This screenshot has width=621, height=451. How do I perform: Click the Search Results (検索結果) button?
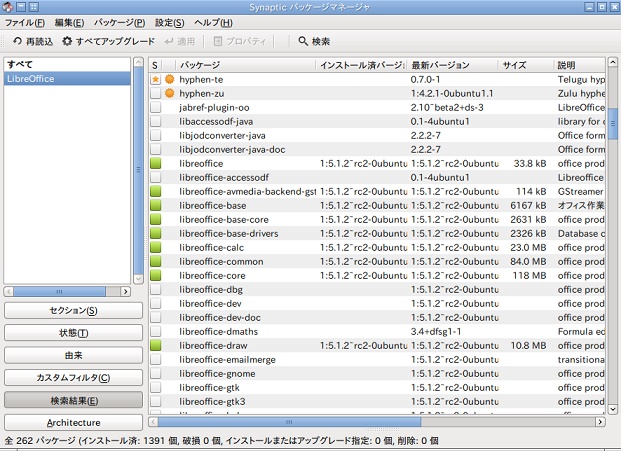click(73, 400)
